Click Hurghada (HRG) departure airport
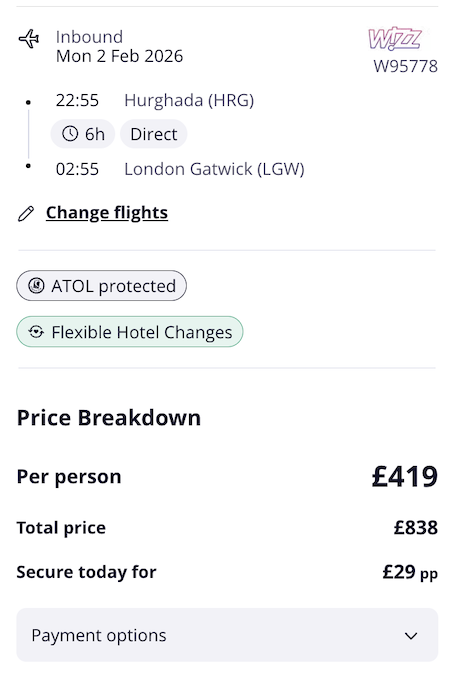The image size is (454, 689). coord(189,100)
